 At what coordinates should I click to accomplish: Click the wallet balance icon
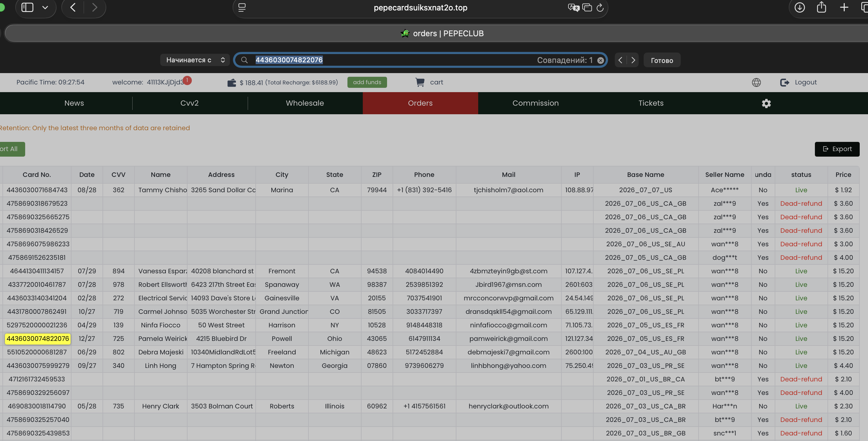point(232,83)
